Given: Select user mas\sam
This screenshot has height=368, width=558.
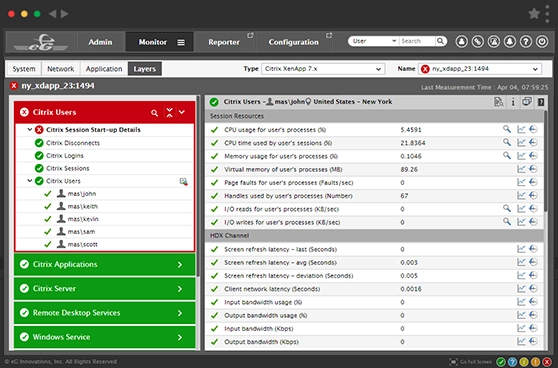Looking at the screenshot, I should [81, 232].
